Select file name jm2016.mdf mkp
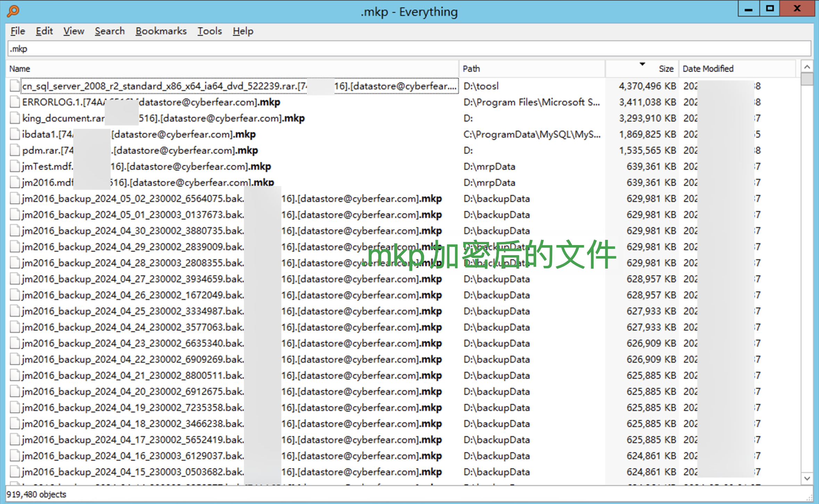This screenshot has width=819, height=504. click(148, 183)
